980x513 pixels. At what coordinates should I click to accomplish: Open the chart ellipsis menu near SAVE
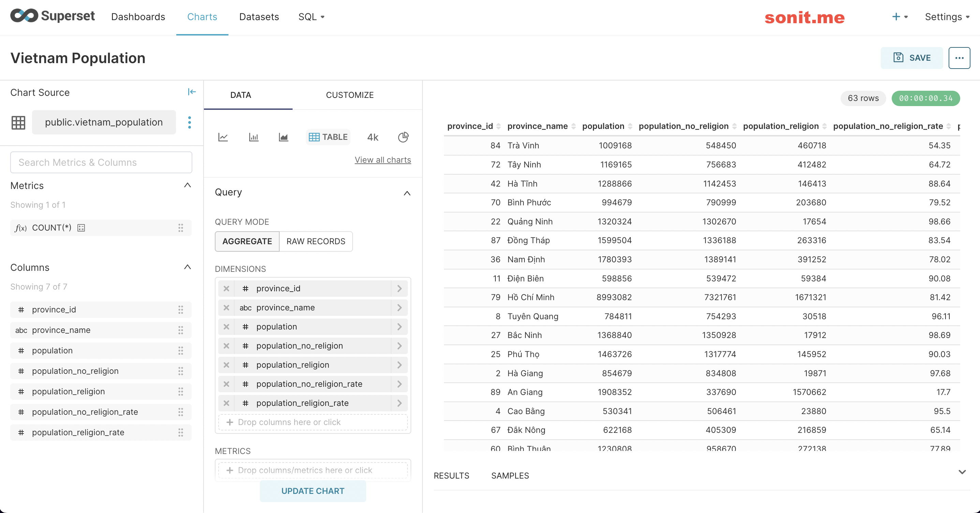tap(960, 57)
